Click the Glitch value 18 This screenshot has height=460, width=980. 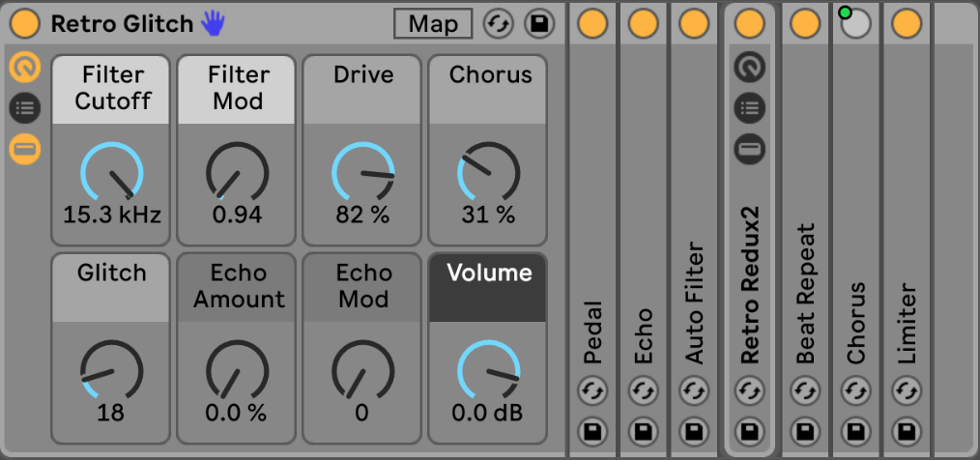(x=111, y=413)
